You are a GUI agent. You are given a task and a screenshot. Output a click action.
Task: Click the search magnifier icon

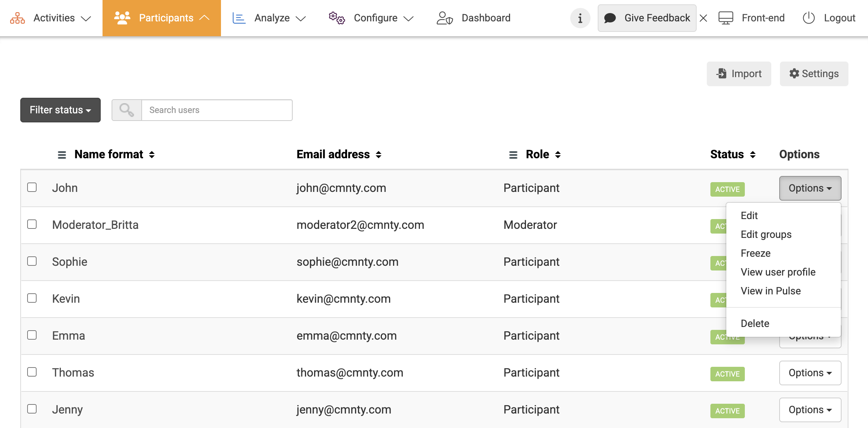126,110
